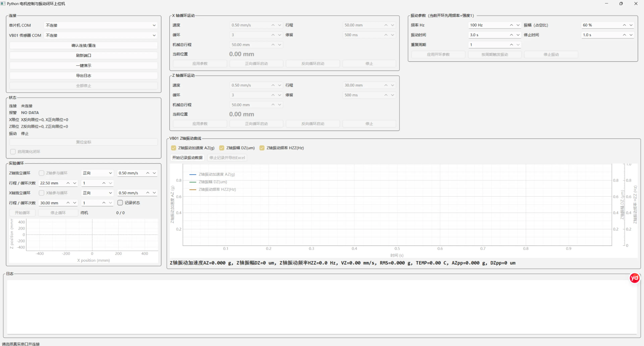Click 一键演示 button

84,66
